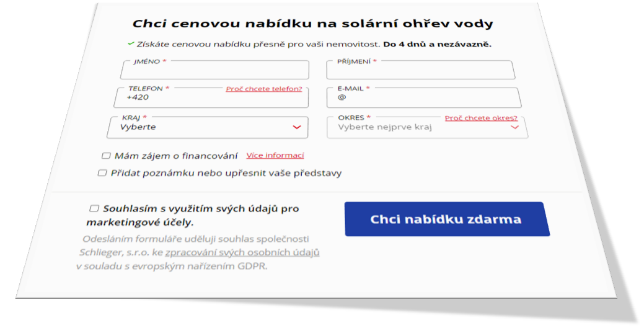The image size is (644, 328).
Task: Click the Chci nabídku zdarma button
Action: pyautogui.click(x=446, y=219)
